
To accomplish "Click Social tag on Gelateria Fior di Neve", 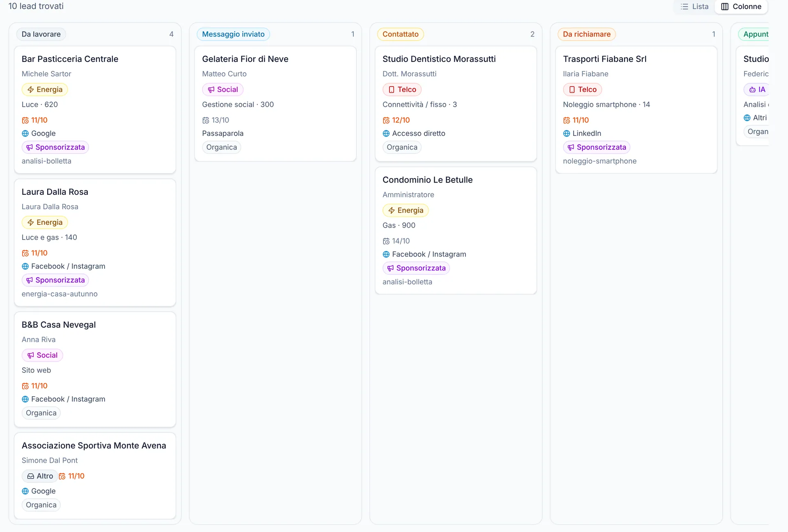I will [x=223, y=89].
